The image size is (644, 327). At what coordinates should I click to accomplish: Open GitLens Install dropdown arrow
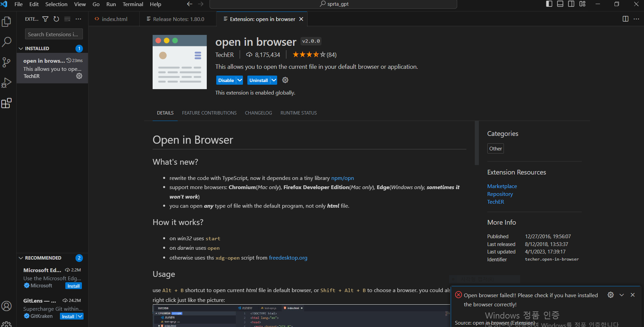pyautogui.click(x=80, y=316)
